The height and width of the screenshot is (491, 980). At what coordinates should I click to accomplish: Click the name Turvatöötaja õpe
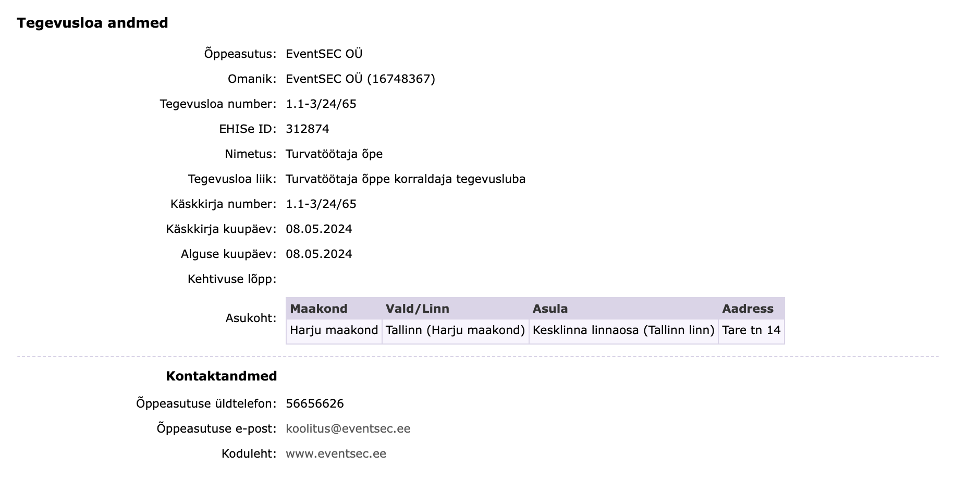point(334,154)
